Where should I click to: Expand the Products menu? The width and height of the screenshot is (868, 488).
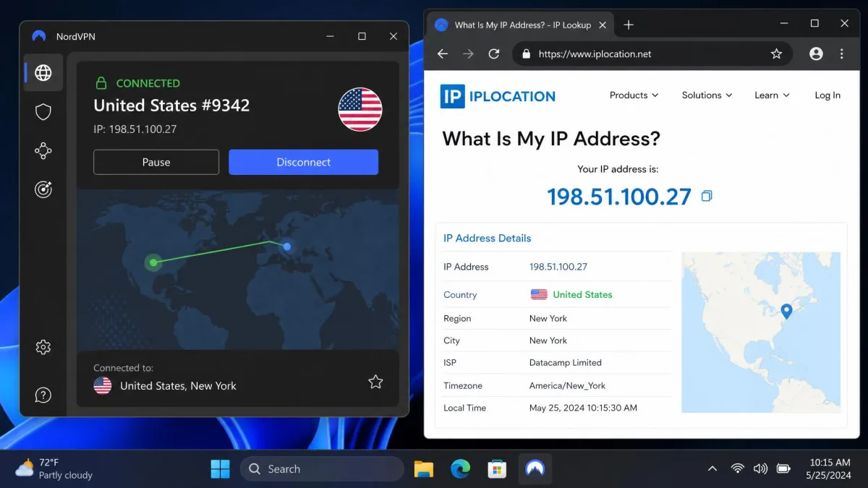pyautogui.click(x=634, y=95)
